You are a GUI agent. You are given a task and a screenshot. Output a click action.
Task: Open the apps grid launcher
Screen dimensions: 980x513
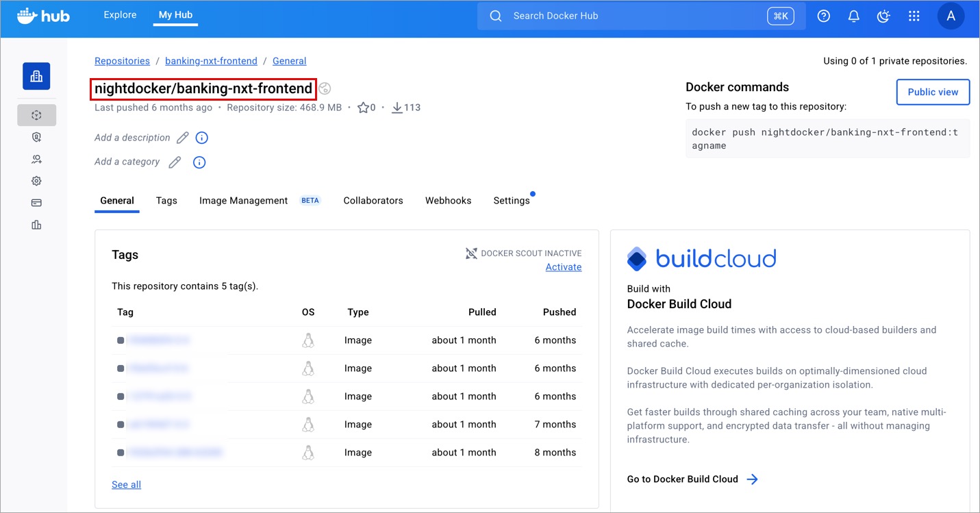coord(914,16)
